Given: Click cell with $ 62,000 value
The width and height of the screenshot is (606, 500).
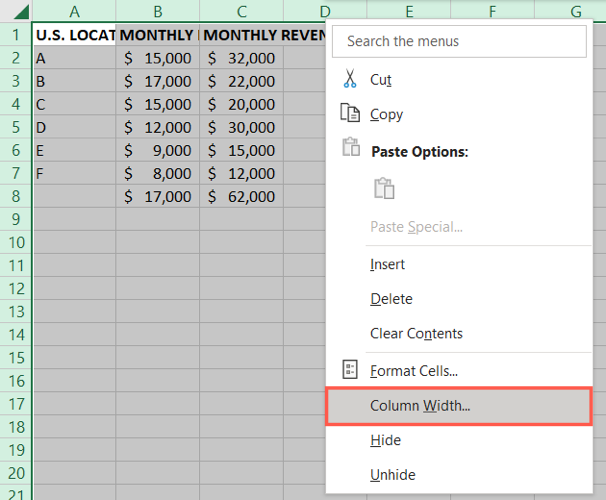Looking at the screenshot, I should point(241,197).
